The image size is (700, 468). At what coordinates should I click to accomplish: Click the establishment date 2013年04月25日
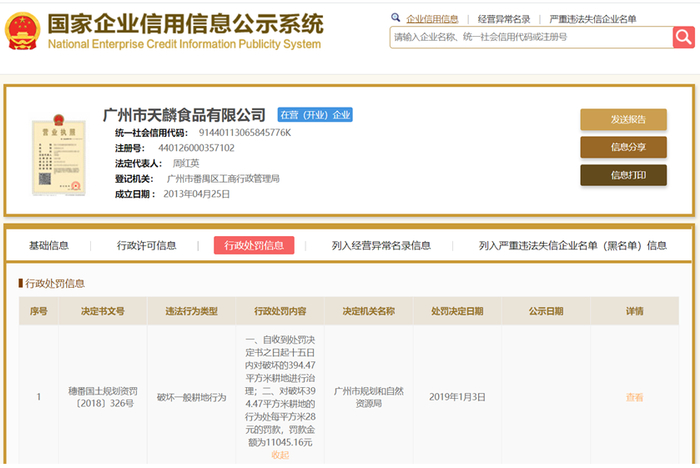[x=196, y=194]
